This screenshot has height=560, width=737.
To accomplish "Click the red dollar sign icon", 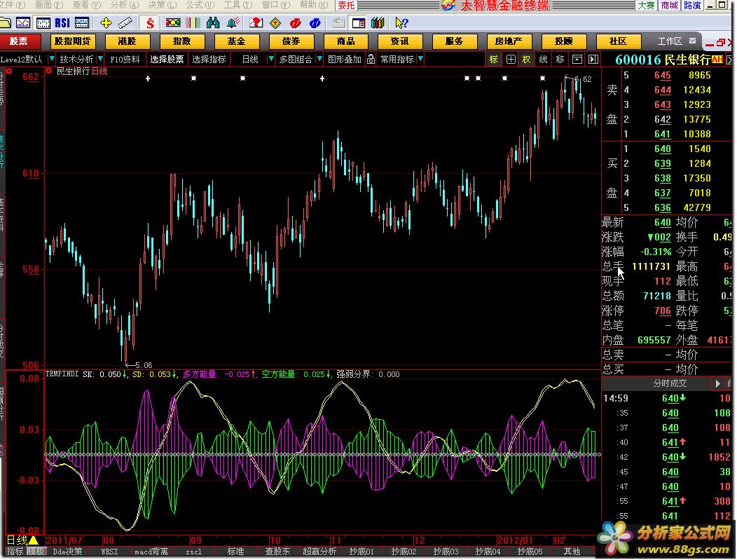I will [150, 22].
